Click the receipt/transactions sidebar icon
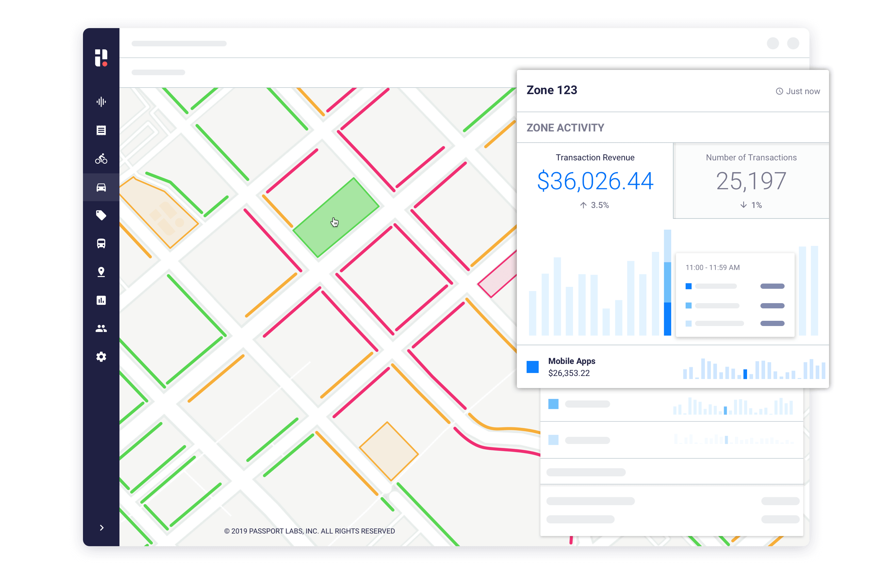This screenshot has width=895, height=588. coord(101,130)
